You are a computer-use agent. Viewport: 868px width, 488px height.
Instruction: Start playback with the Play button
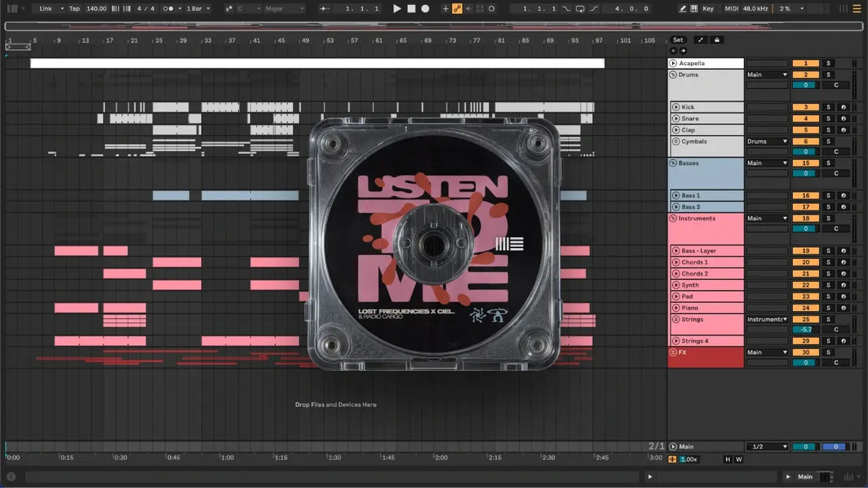(396, 9)
